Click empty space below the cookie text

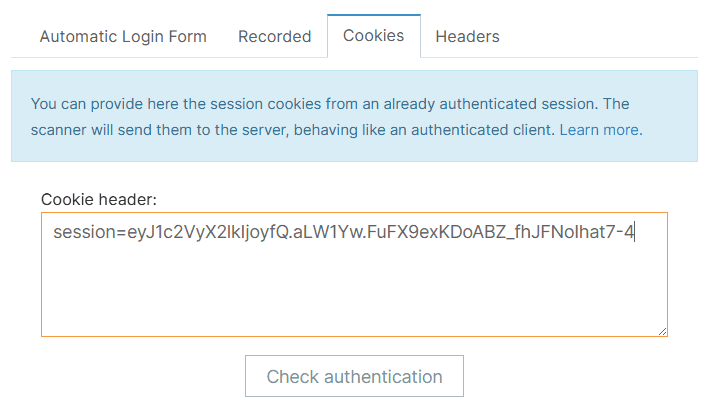(x=354, y=295)
